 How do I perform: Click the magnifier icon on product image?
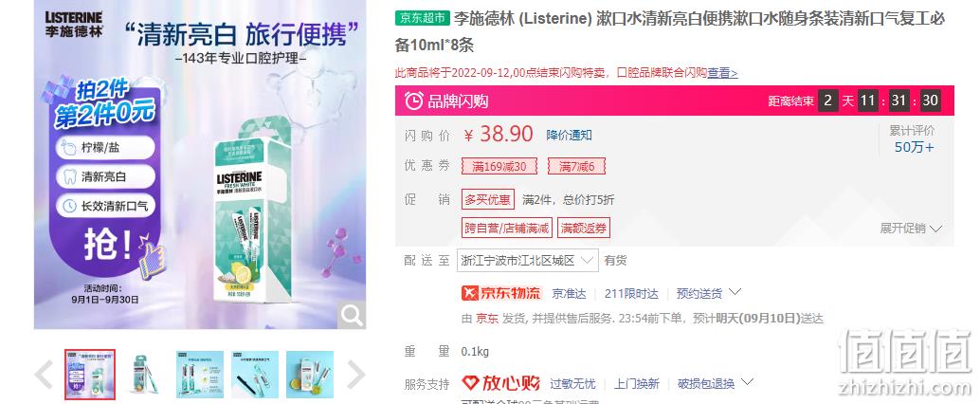[352, 315]
